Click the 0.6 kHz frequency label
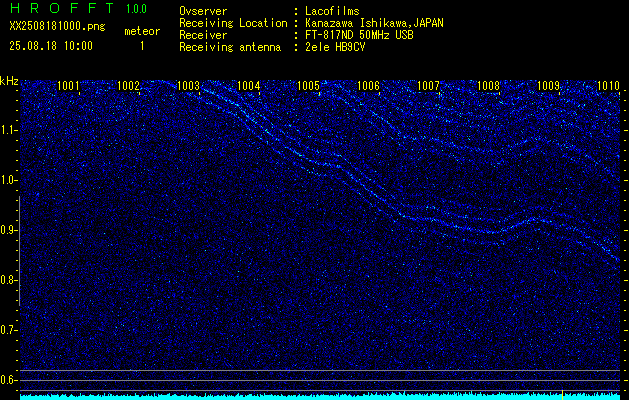Image resolution: width=629 pixels, height=400 pixels. pyautogui.click(x=8, y=380)
